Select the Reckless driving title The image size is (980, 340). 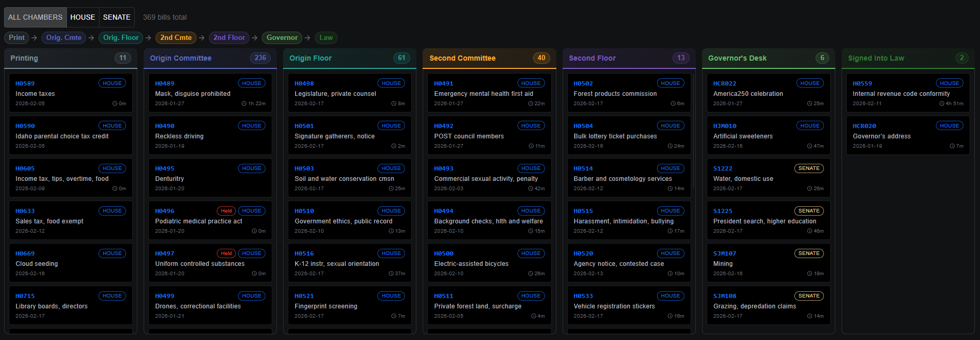(x=179, y=136)
